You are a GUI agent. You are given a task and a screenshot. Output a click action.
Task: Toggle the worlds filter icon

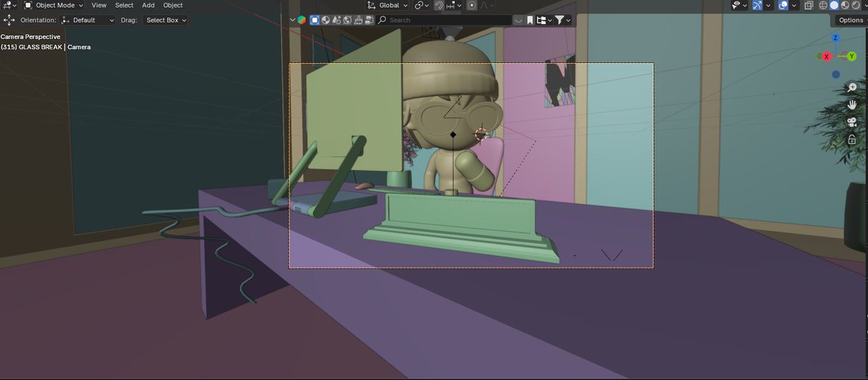click(x=347, y=20)
